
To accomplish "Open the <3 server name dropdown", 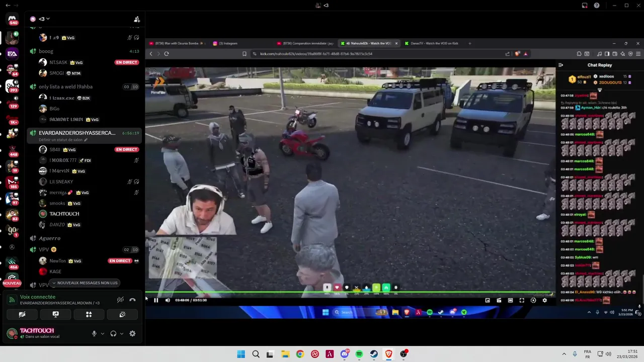I will click(x=44, y=19).
